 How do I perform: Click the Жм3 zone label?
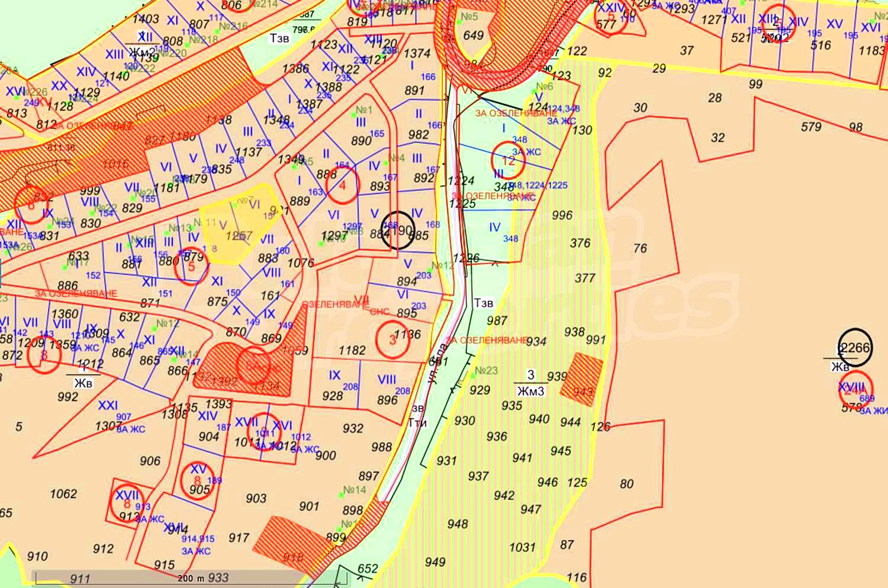pyautogui.click(x=530, y=391)
